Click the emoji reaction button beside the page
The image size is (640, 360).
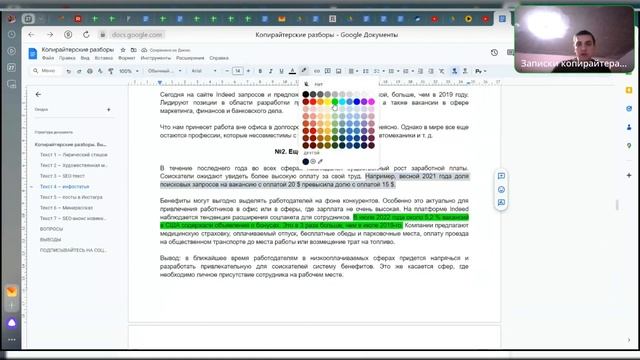click(x=501, y=189)
